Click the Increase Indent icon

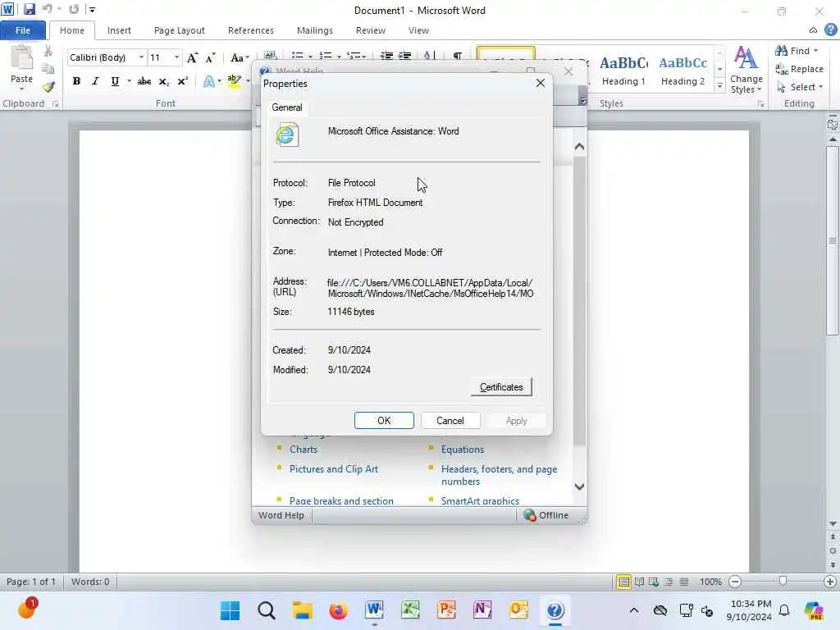(x=405, y=55)
